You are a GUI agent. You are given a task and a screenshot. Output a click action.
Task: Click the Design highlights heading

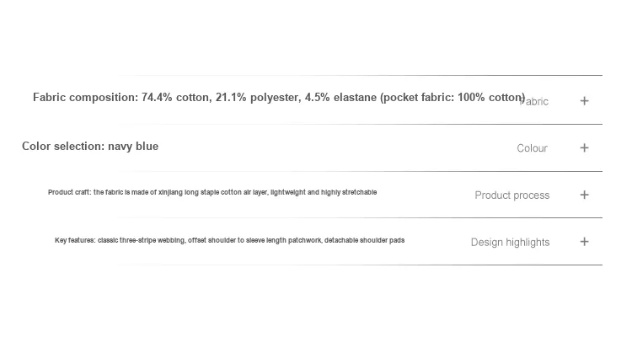[x=510, y=243]
